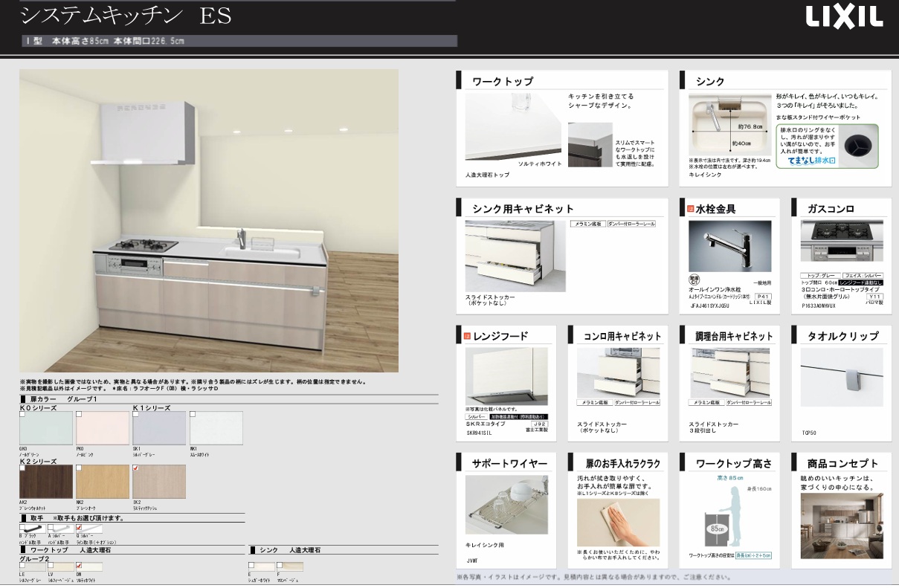This screenshot has width=899, height=588.
Task: Click the ワークトップ高さ heading
Action: point(734,464)
